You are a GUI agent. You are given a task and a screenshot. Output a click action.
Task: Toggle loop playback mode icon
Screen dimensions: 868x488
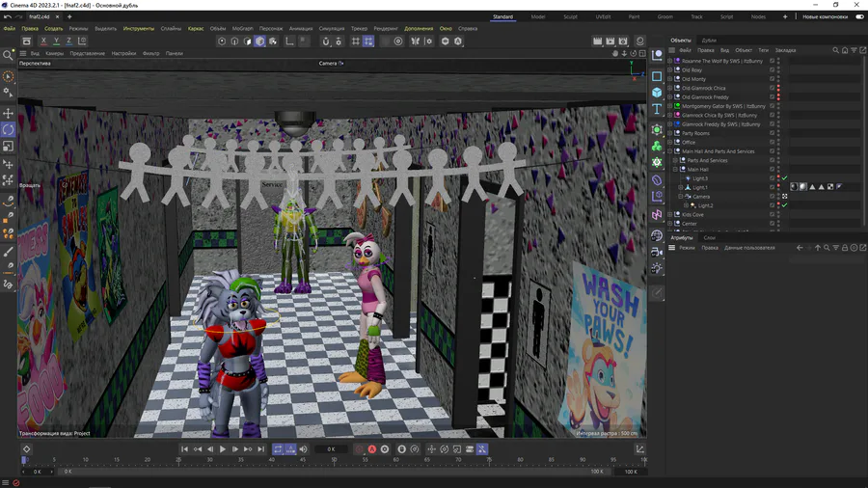coord(278,449)
